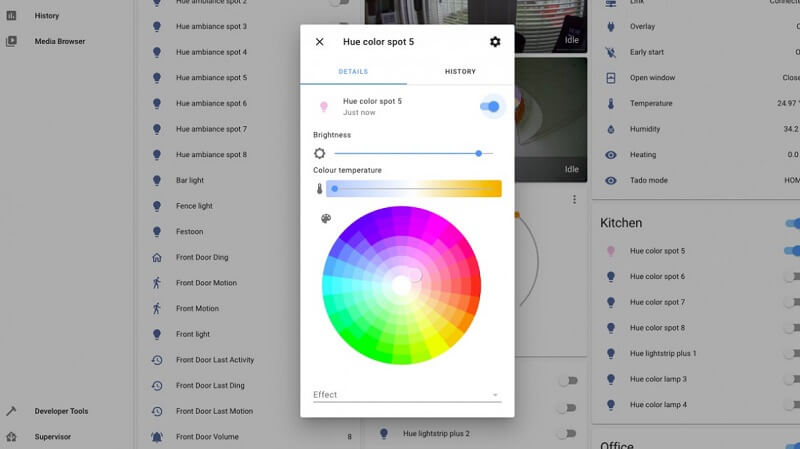Toggle Hue color spot 6 switch

click(791, 277)
